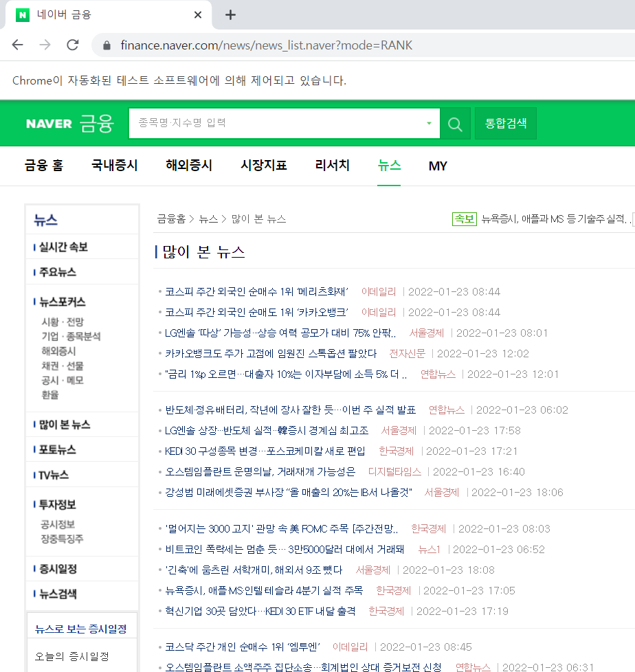Viewport: 635px width, 672px height.
Task: Open article 반도체·정유·배터리 작년에 장사 잘한 듯
Action: coord(290,410)
